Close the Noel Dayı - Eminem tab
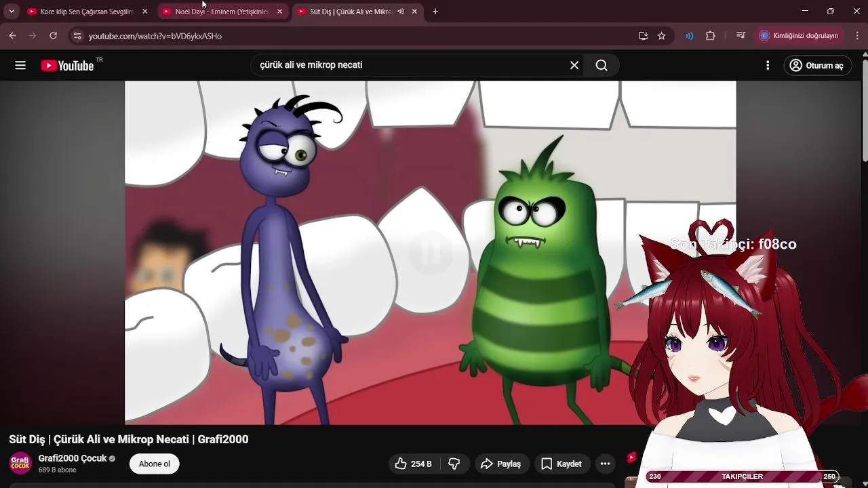The image size is (868, 488). pos(279,12)
